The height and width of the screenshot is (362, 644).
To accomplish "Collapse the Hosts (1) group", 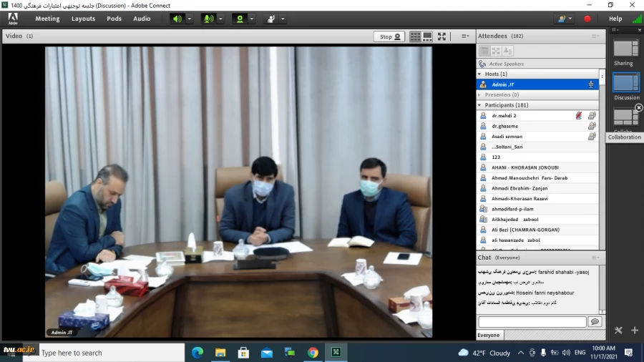I will pyautogui.click(x=479, y=74).
